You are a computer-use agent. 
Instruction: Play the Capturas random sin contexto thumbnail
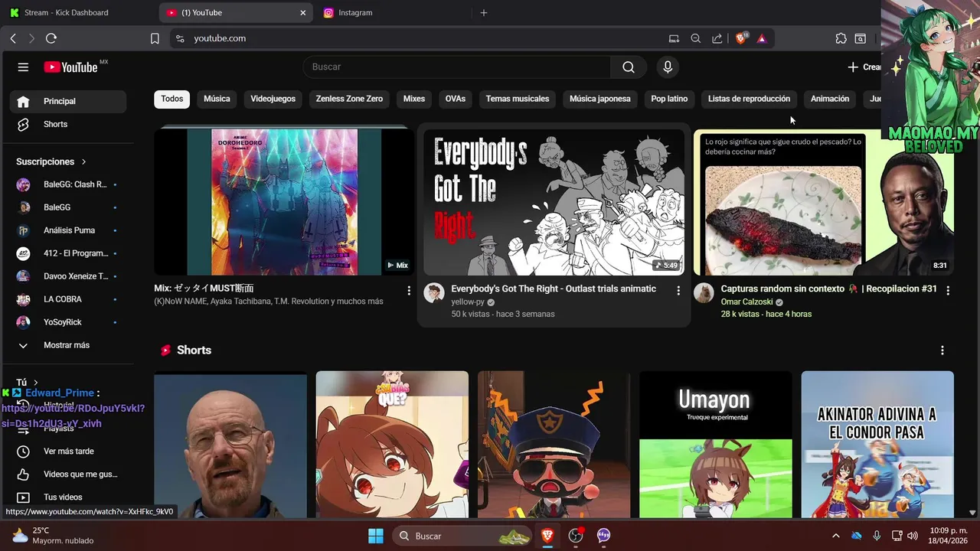(x=824, y=202)
